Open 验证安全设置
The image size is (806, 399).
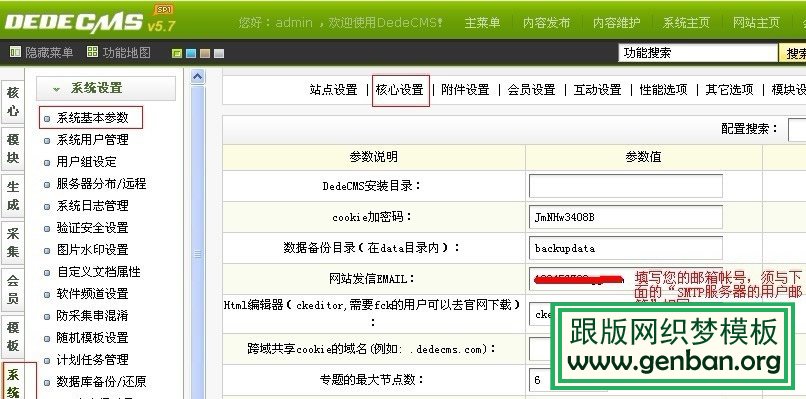click(93, 228)
